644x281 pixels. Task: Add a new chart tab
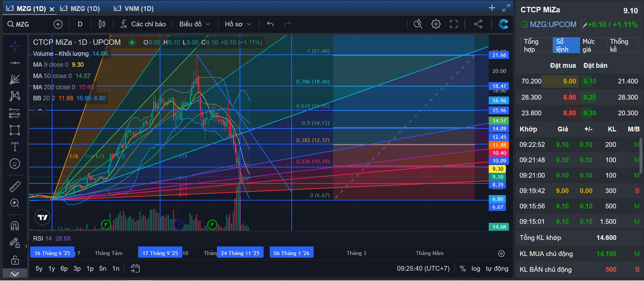[492, 8]
